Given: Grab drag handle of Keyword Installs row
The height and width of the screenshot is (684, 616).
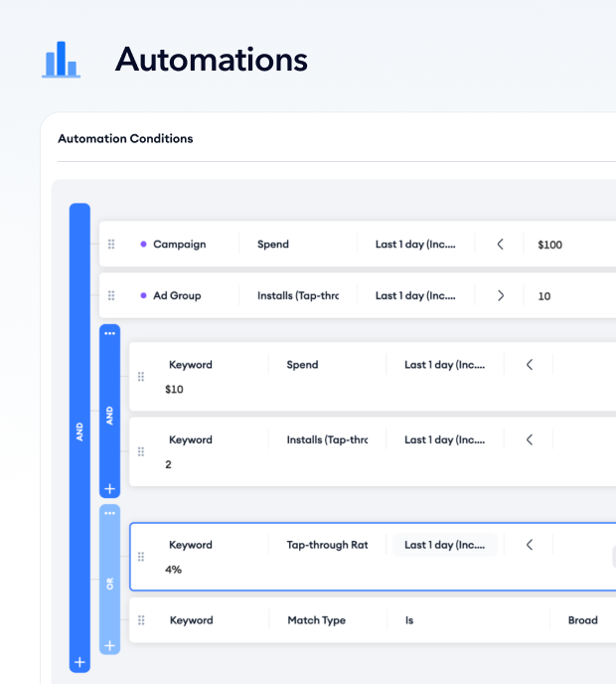Looking at the screenshot, I should (141, 451).
